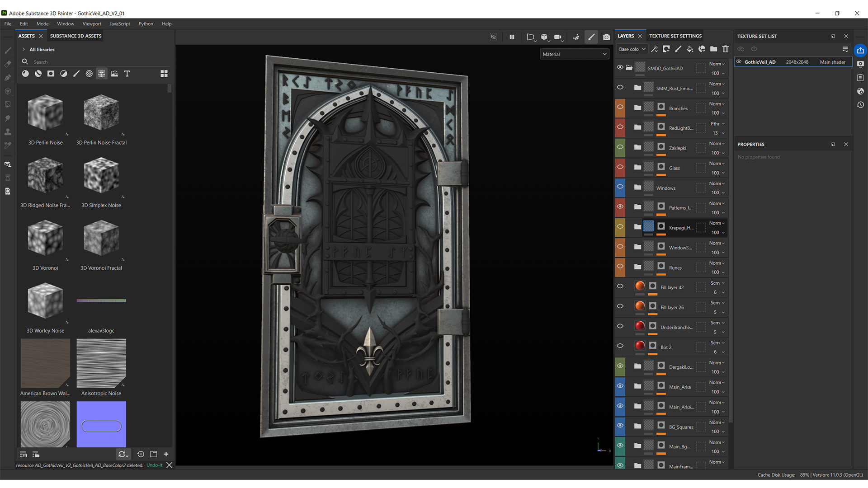Dismiss the resource deleted notification
The width and height of the screenshot is (868, 488).
click(170, 465)
